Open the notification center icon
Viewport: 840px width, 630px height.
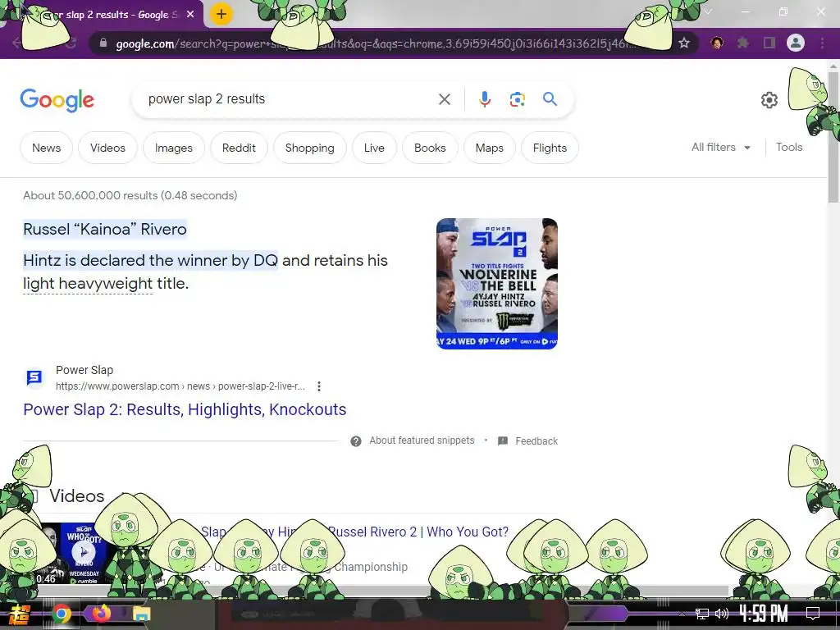[813, 614]
